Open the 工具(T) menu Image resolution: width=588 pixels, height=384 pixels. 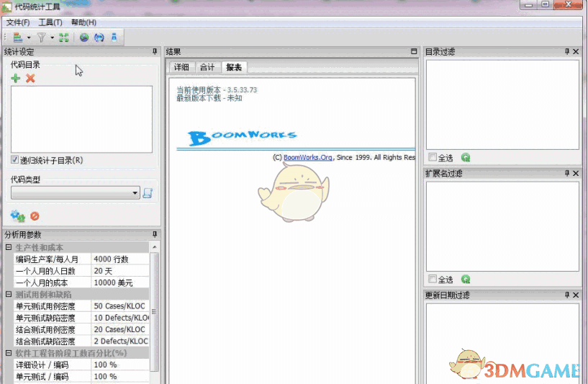click(x=50, y=22)
